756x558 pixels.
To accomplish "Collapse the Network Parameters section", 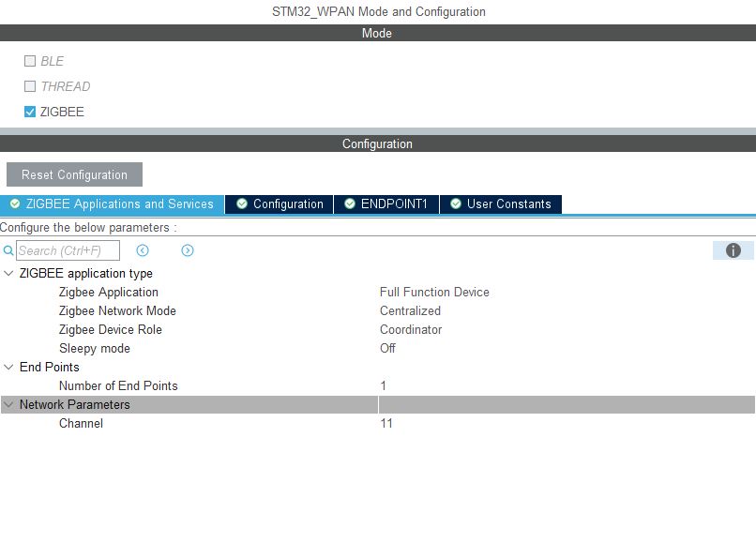I will pos(8,404).
